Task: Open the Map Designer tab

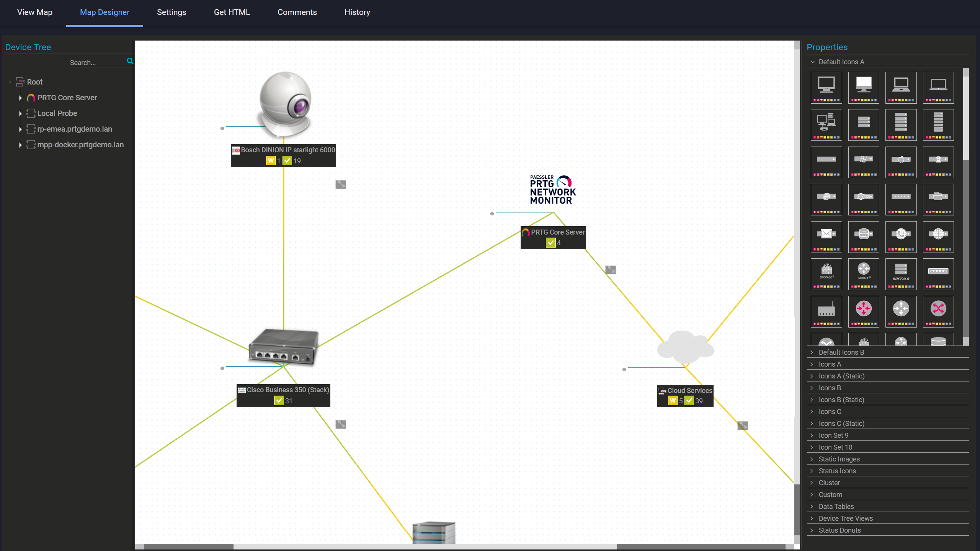Action: click(x=105, y=12)
